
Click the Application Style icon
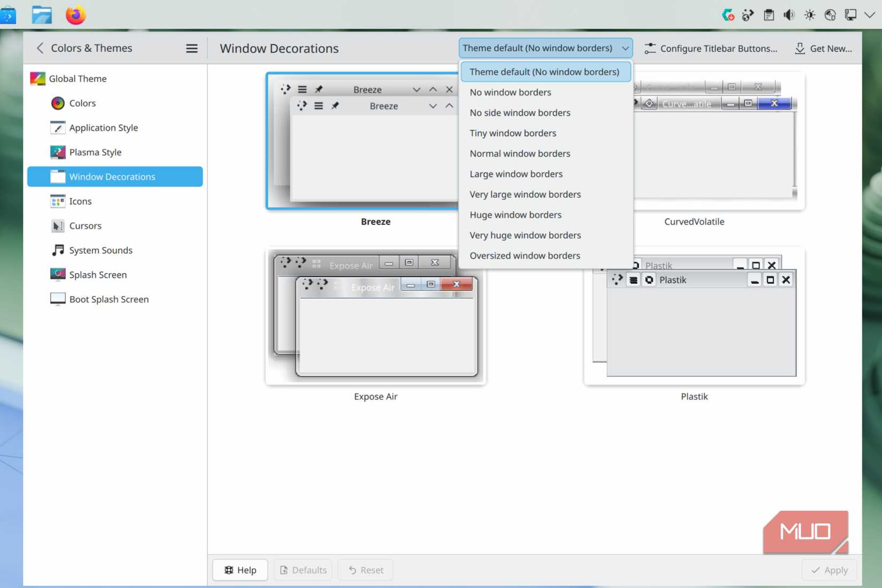click(58, 128)
